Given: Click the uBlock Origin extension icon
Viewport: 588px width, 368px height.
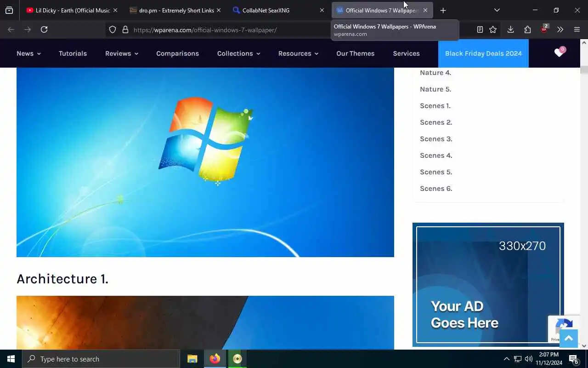Looking at the screenshot, I should (544, 29).
